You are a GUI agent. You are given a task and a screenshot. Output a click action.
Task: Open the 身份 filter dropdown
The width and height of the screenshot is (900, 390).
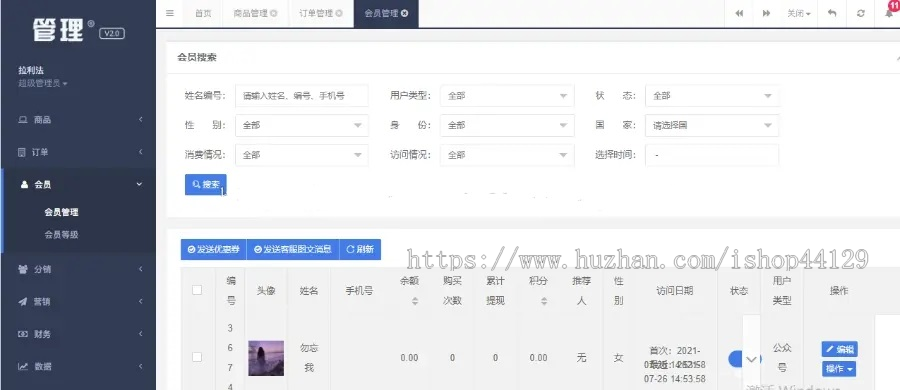[507, 125]
